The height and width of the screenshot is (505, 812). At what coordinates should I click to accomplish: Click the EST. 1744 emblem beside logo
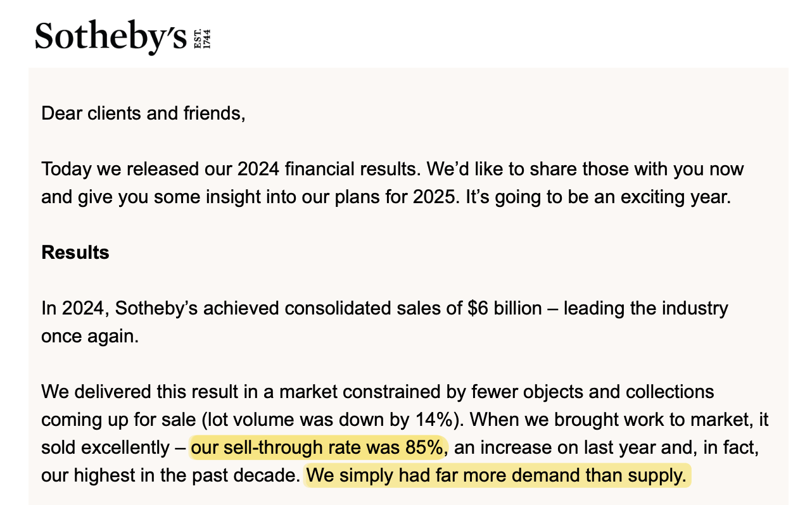coord(201,39)
